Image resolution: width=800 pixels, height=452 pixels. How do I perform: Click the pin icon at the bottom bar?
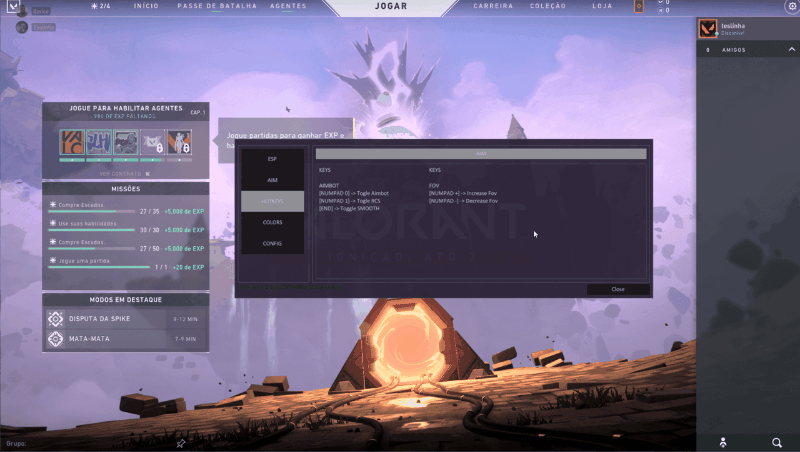[x=181, y=443]
